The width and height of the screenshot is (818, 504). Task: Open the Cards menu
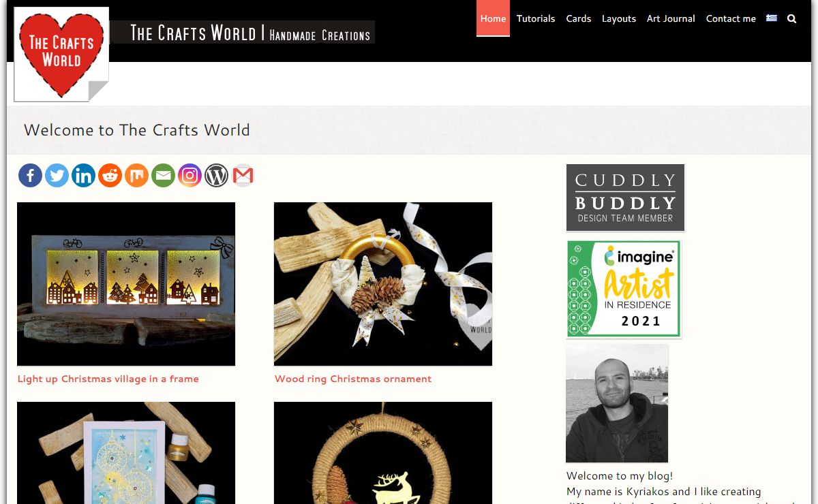[578, 18]
